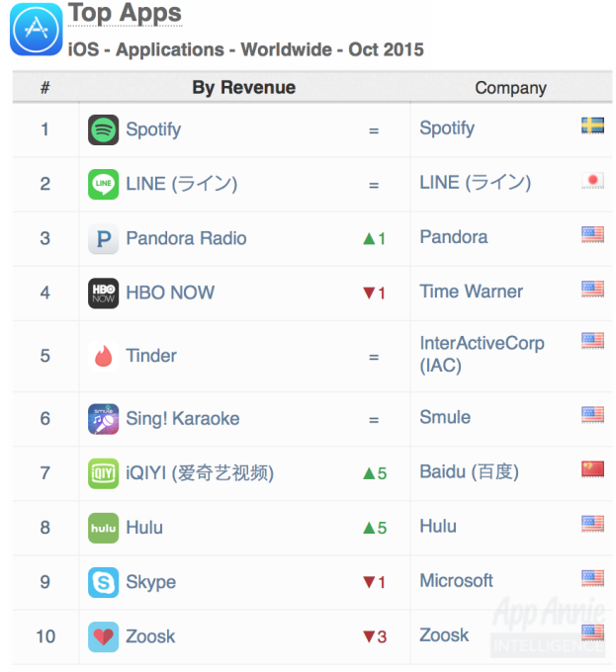This screenshot has height=672, width=616.
Task: Open the Pandora company link
Action: click(x=454, y=237)
